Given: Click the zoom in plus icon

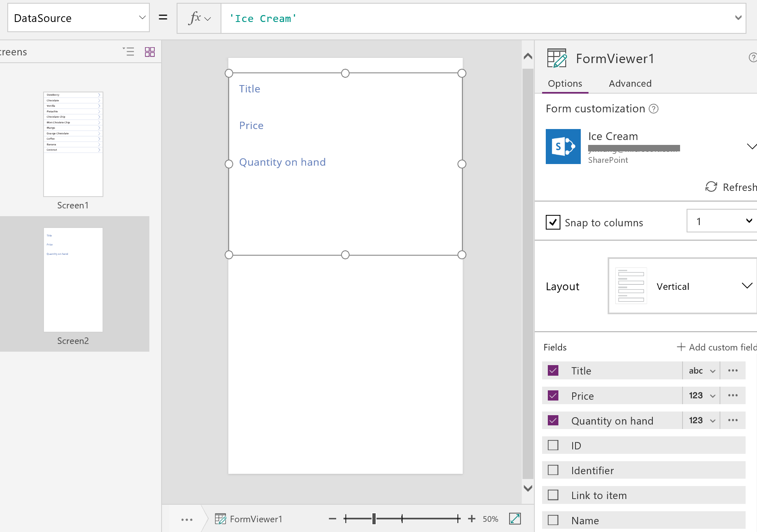Looking at the screenshot, I should 472,519.
